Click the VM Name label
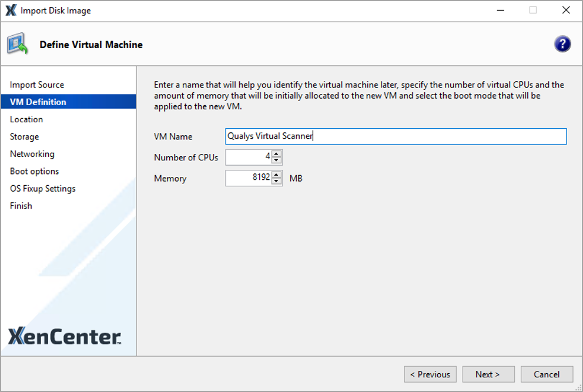 tap(173, 136)
